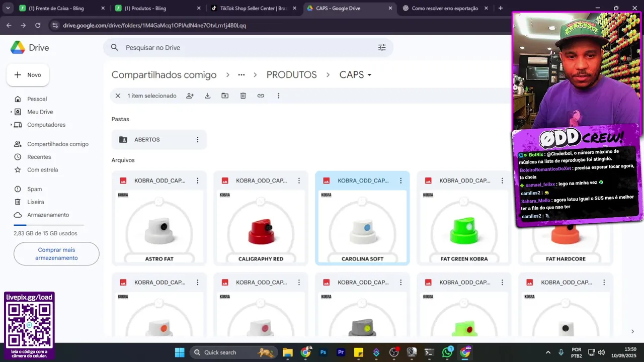The image size is (644, 362).
Task: Switch to Produtos Bling tab
Action: (x=157, y=8)
